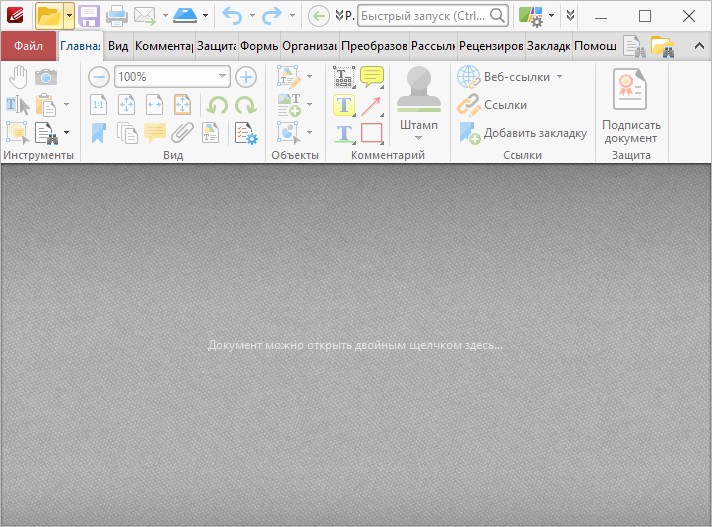The width and height of the screenshot is (712, 527).
Task: Switch to the Защита tab
Action: coord(216,46)
